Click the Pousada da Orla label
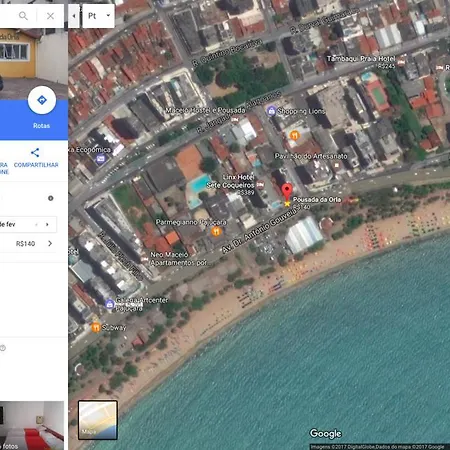450x450 pixels. point(317,199)
